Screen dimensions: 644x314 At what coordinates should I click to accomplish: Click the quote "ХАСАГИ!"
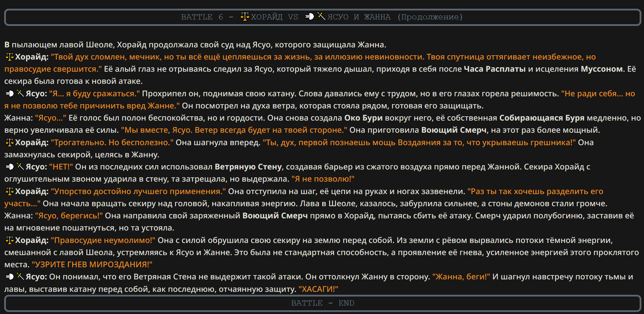[x=318, y=289]
